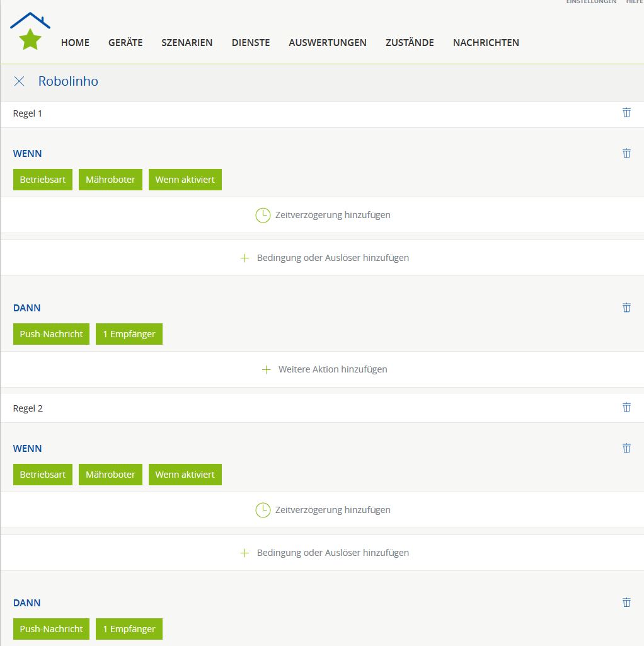Add condition or trigger in Regel 2
The width and height of the screenshot is (644, 646).
[x=325, y=553]
